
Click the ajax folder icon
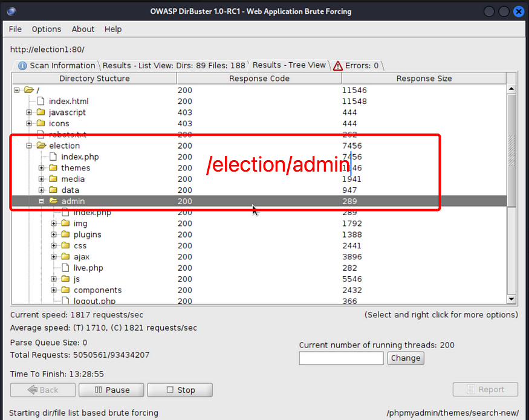coord(65,256)
